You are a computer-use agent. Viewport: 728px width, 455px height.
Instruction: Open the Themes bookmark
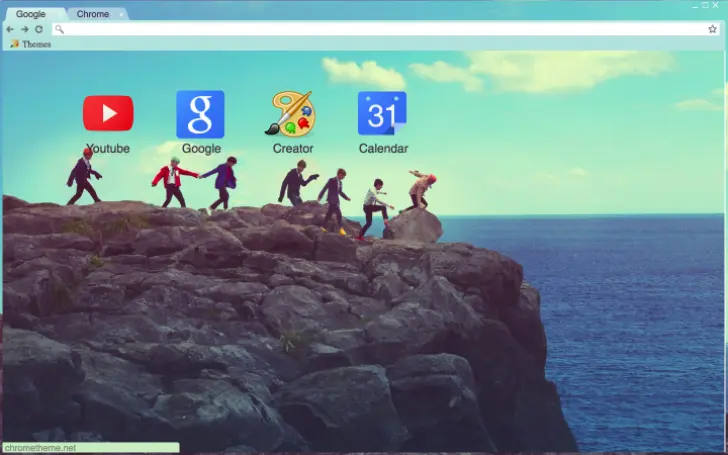(x=36, y=44)
